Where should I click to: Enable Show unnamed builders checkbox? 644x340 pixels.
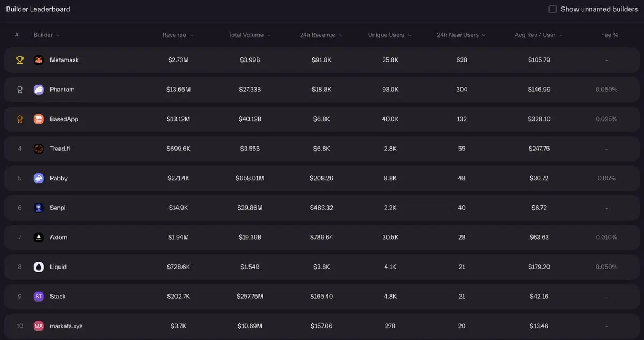552,9
